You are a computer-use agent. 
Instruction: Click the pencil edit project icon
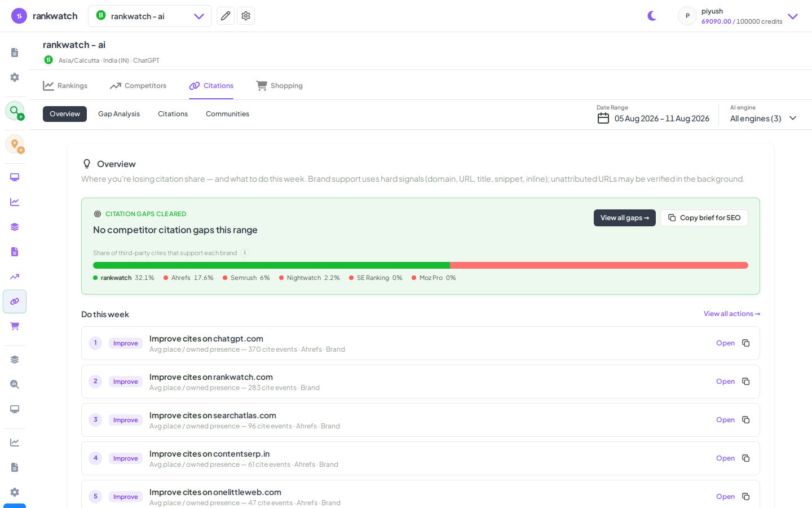[226, 16]
